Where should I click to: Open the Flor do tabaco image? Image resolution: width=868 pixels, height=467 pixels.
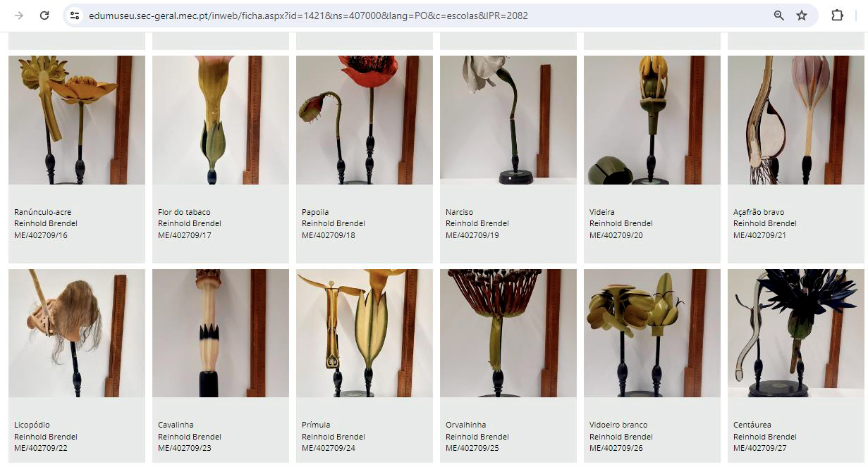221,120
